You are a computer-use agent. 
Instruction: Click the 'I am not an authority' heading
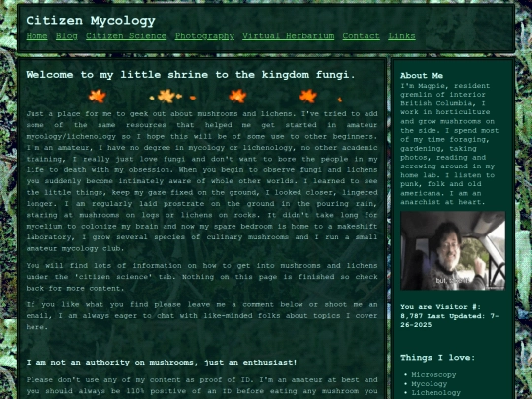(x=162, y=363)
